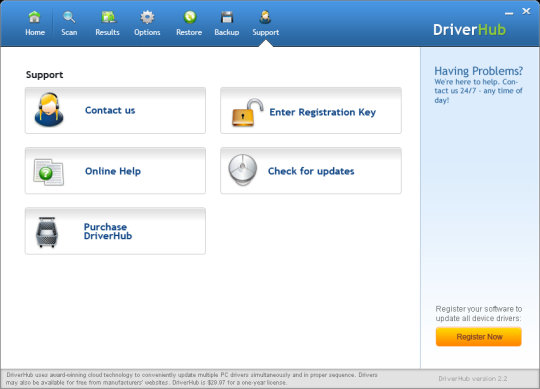The image size is (540, 389).
Task: Click the question mark help document icon
Action: [x=49, y=171]
